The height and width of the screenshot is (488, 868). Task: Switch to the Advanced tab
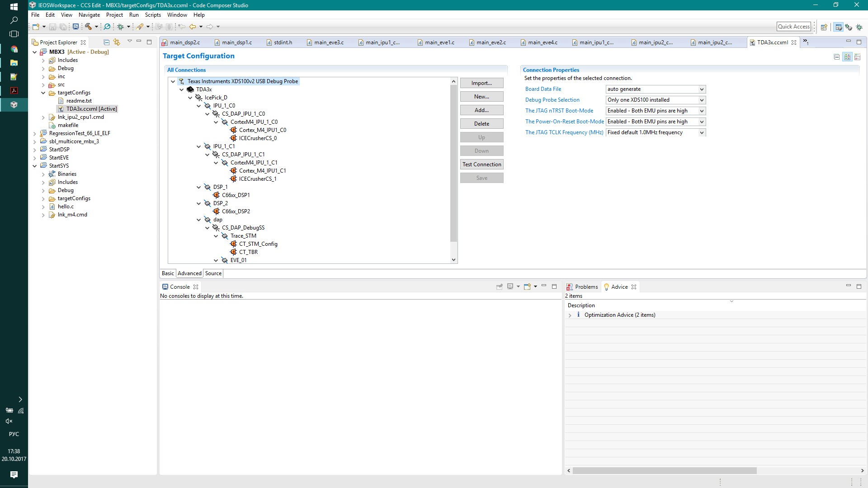[x=189, y=273]
